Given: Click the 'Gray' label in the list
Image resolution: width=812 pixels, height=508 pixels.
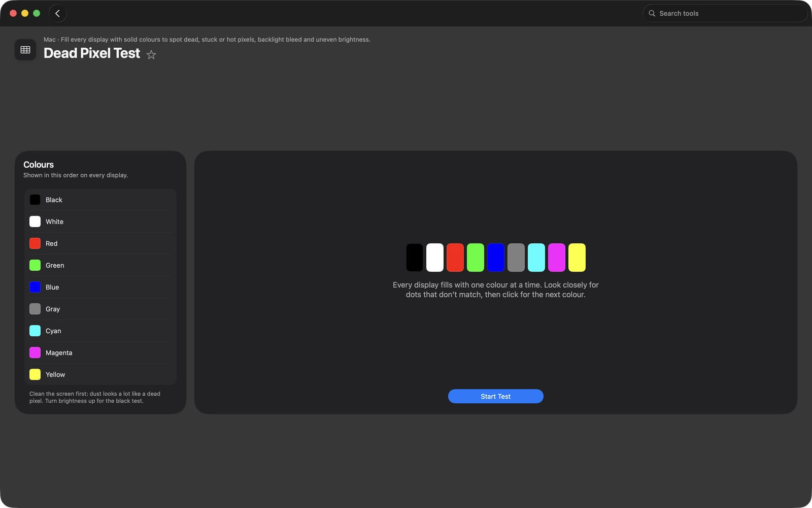Looking at the screenshot, I should point(53,309).
